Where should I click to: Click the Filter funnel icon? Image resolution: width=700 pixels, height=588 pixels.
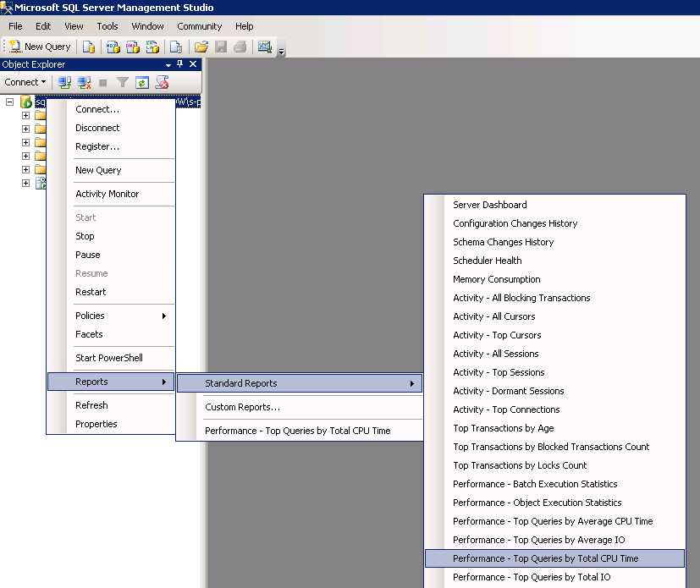tap(123, 82)
